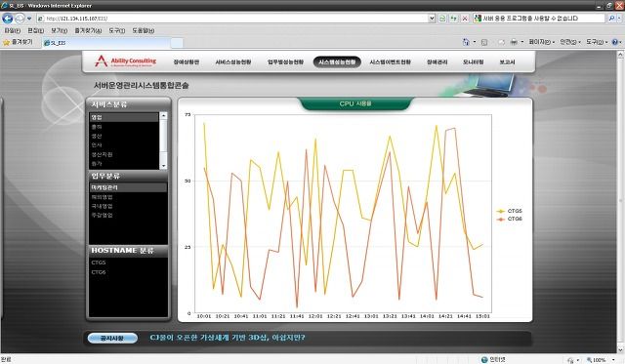The image size is (625, 364).
Task: Open the 편집(E) menu
Action: [x=36, y=30]
